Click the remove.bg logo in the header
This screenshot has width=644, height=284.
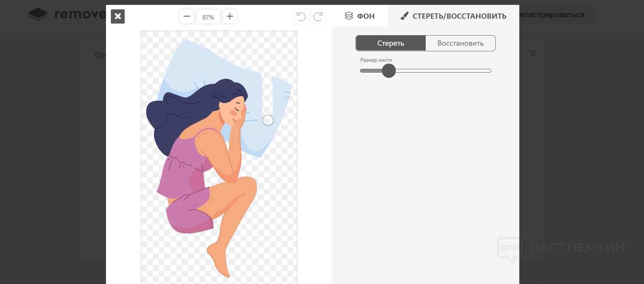tap(67, 14)
